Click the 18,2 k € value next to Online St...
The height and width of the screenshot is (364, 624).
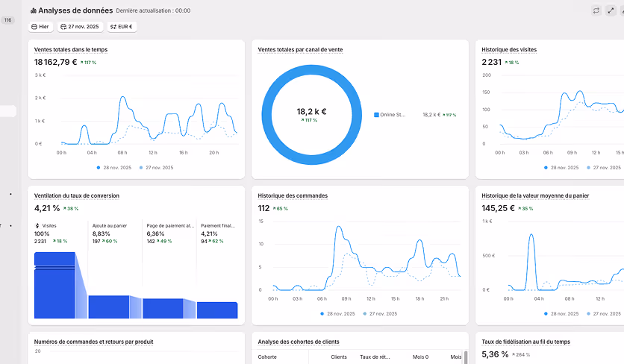(431, 115)
